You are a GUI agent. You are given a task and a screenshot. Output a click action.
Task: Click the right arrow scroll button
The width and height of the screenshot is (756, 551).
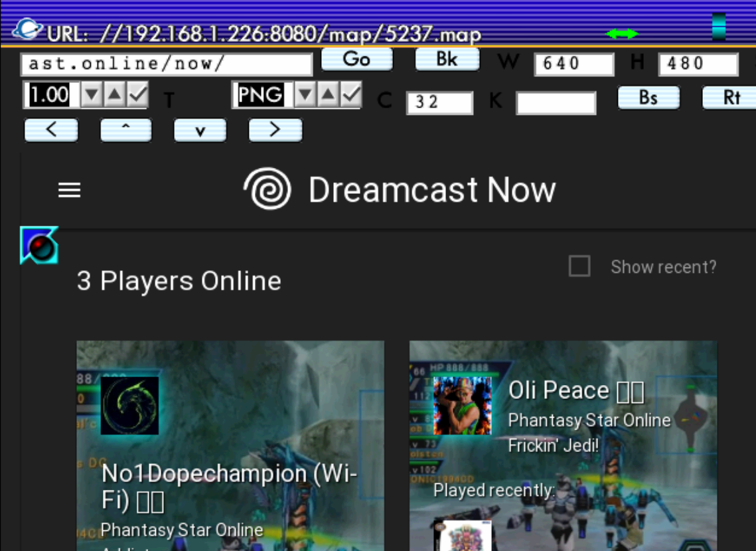tap(275, 129)
